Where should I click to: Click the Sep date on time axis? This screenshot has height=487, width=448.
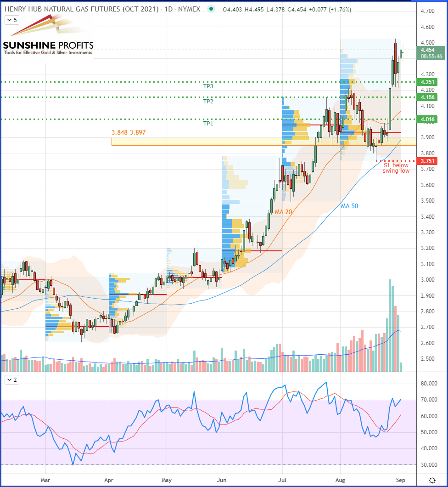401,480
